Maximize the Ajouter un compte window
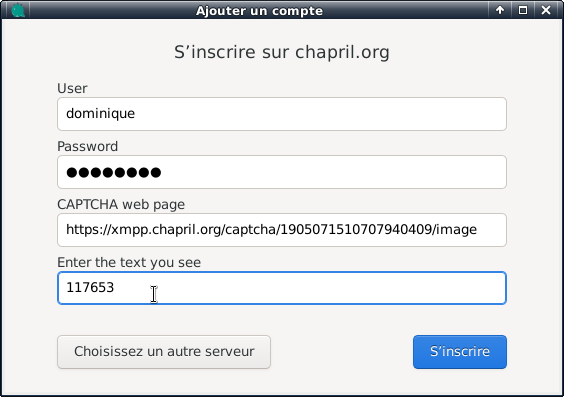The height and width of the screenshot is (397, 564). click(523, 10)
